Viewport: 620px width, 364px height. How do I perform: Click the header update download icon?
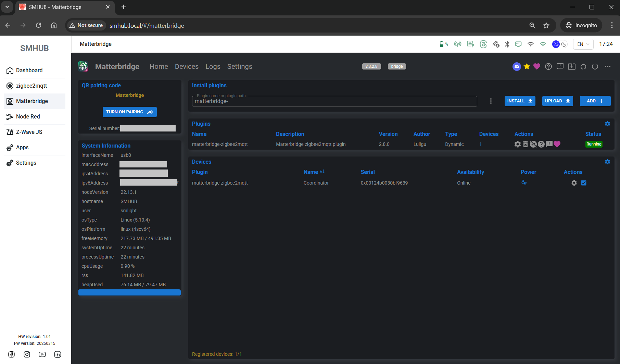[572, 67]
